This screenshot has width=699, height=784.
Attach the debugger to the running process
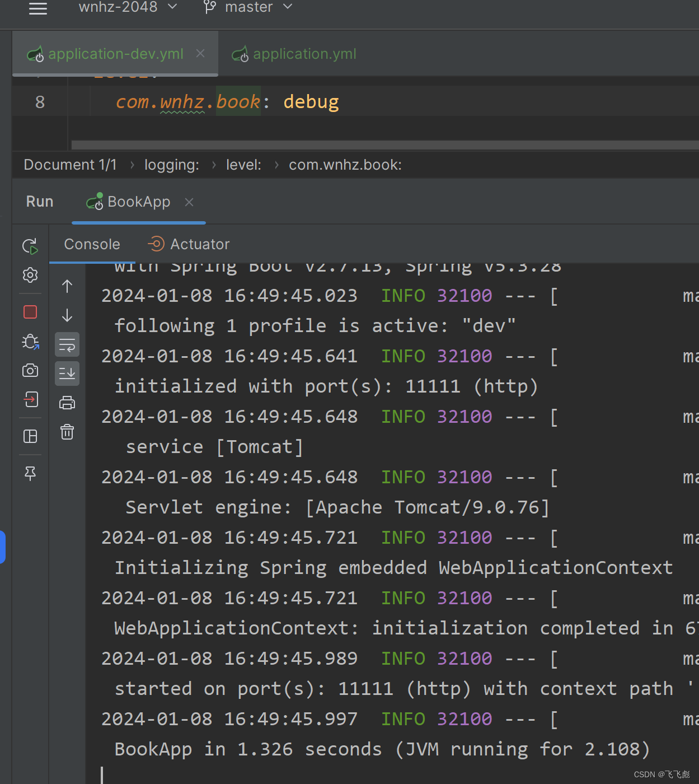pos(30,342)
